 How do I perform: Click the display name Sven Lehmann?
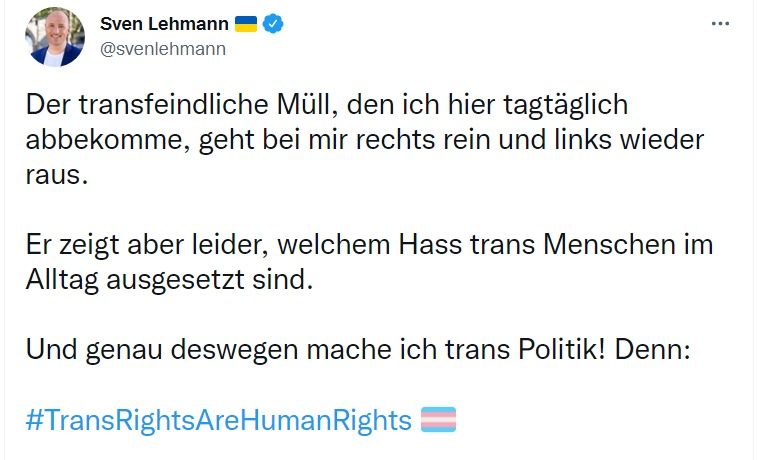(164, 24)
